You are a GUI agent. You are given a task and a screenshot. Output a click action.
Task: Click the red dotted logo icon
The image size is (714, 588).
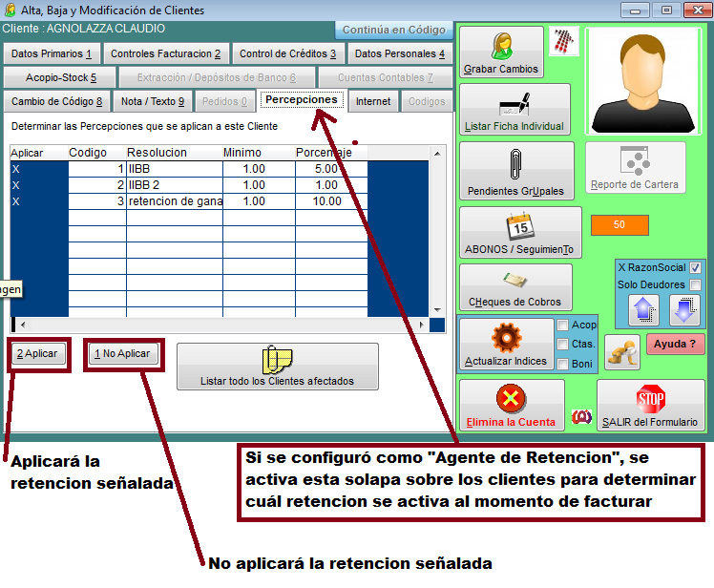tap(564, 41)
